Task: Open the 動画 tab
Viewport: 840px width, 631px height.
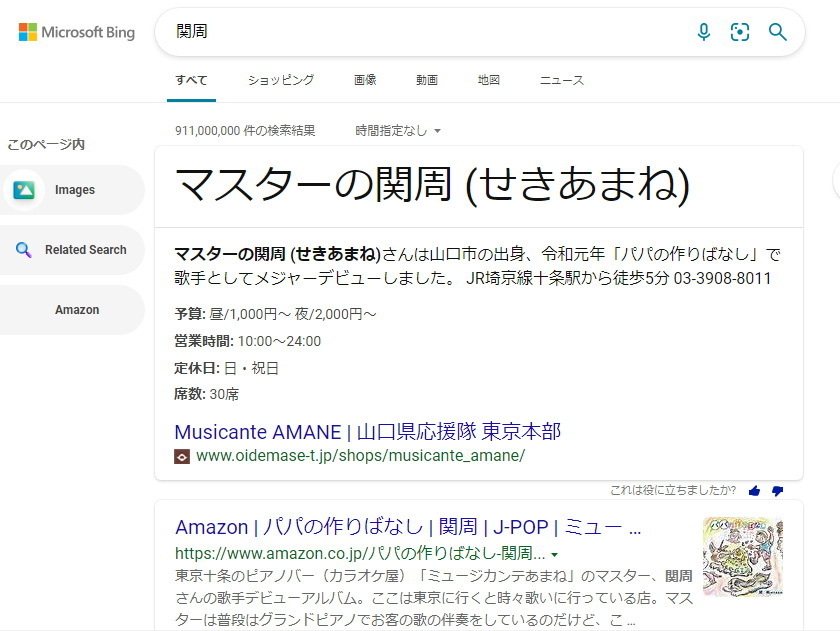Action: 427,80
